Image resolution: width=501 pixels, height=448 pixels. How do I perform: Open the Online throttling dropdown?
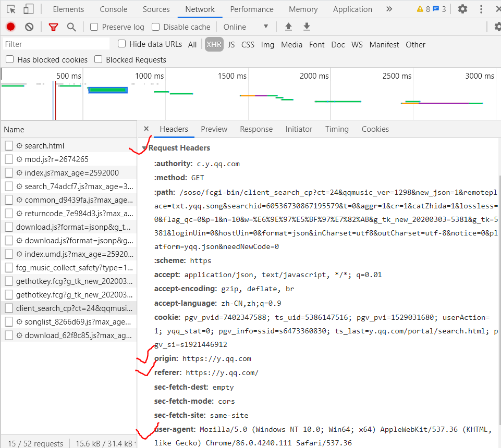point(246,27)
